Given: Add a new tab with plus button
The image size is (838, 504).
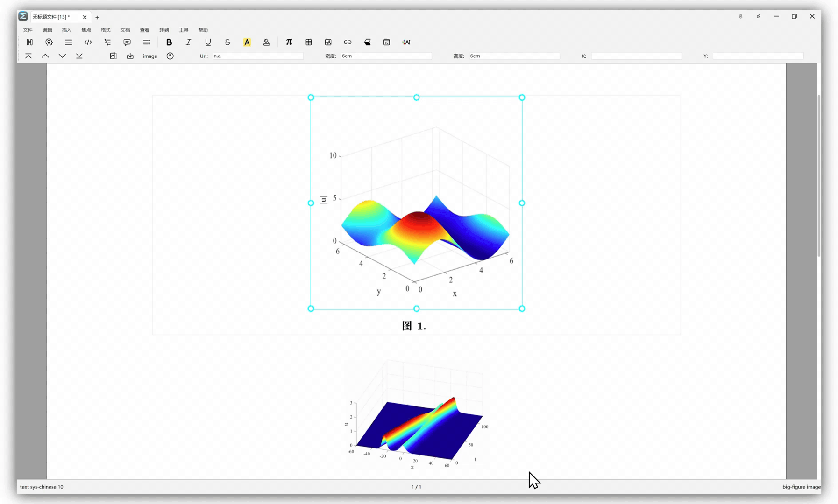Looking at the screenshot, I should (97, 17).
